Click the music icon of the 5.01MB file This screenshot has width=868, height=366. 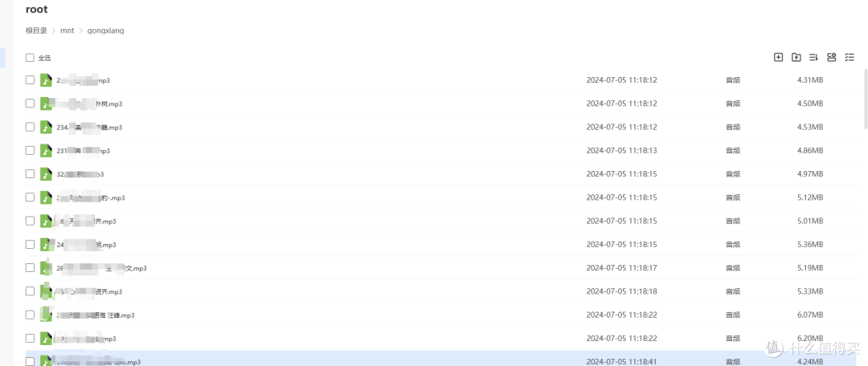click(x=46, y=221)
